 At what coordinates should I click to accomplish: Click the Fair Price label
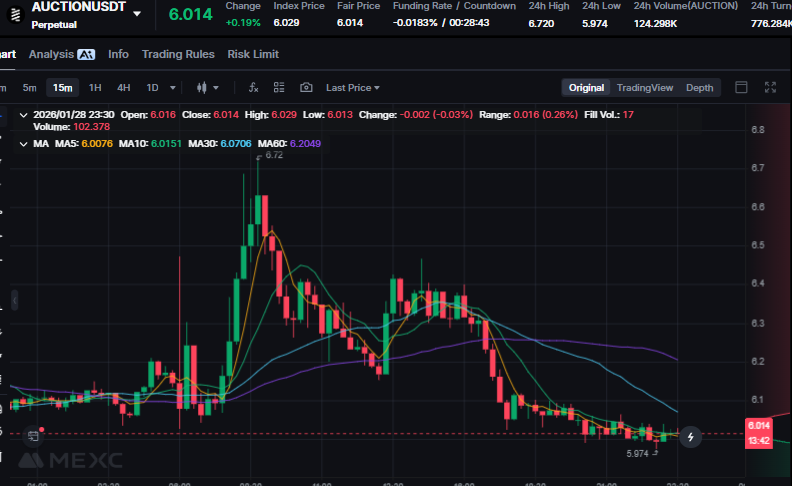point(358,6)
